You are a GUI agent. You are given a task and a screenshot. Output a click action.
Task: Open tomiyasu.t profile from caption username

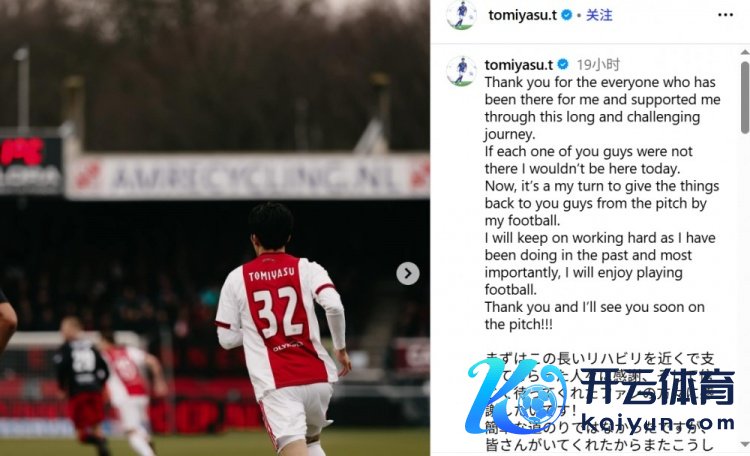pos(518,64)
